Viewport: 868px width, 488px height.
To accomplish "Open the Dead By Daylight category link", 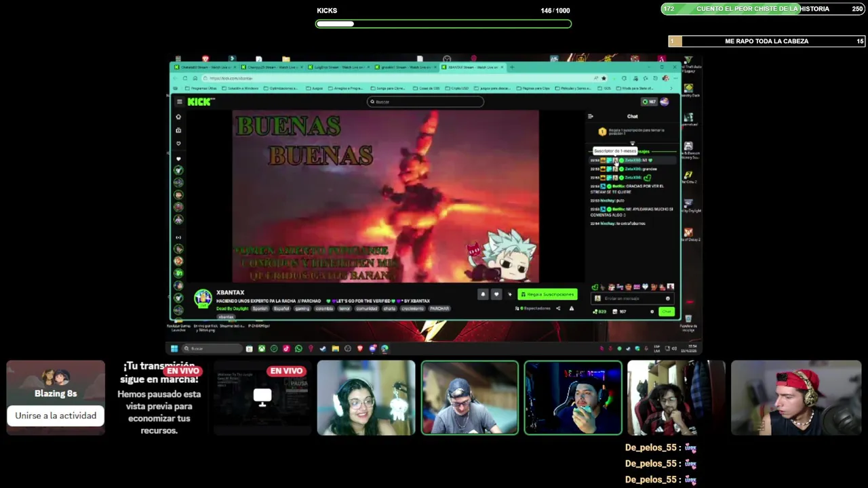I will 233,308.
